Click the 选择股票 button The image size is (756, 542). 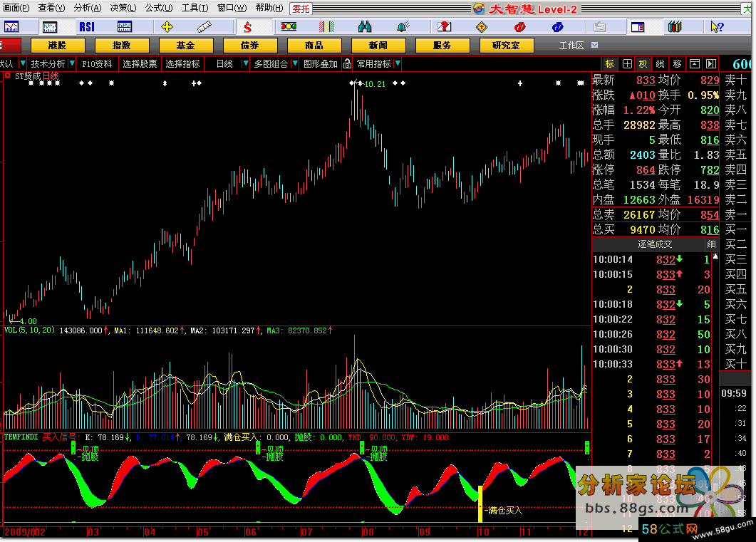click(140, 63)
